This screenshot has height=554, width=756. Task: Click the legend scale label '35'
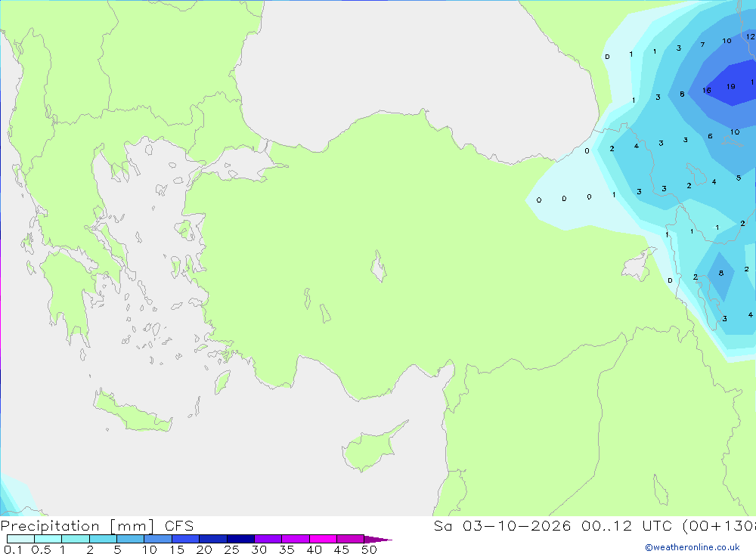click(x=287, y=549)
